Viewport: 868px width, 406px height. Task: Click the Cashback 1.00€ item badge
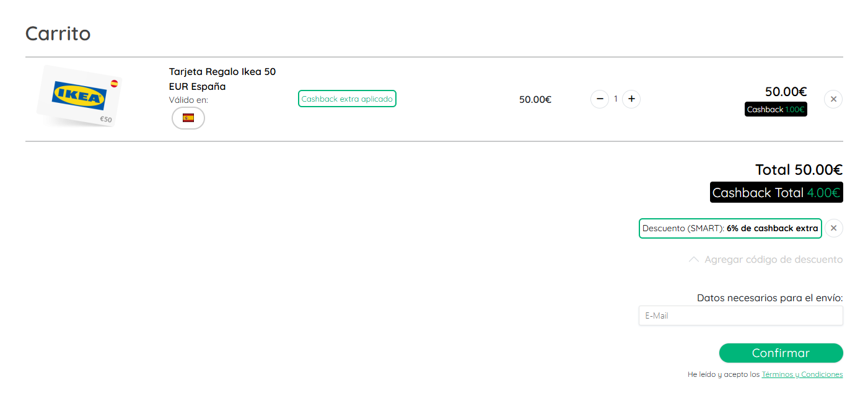point(776,109)
